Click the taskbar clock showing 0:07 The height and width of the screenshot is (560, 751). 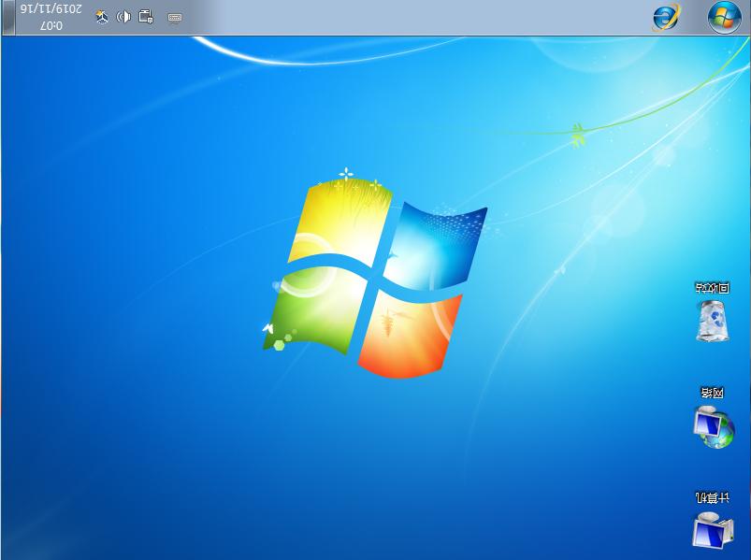[x=51, y=17]
